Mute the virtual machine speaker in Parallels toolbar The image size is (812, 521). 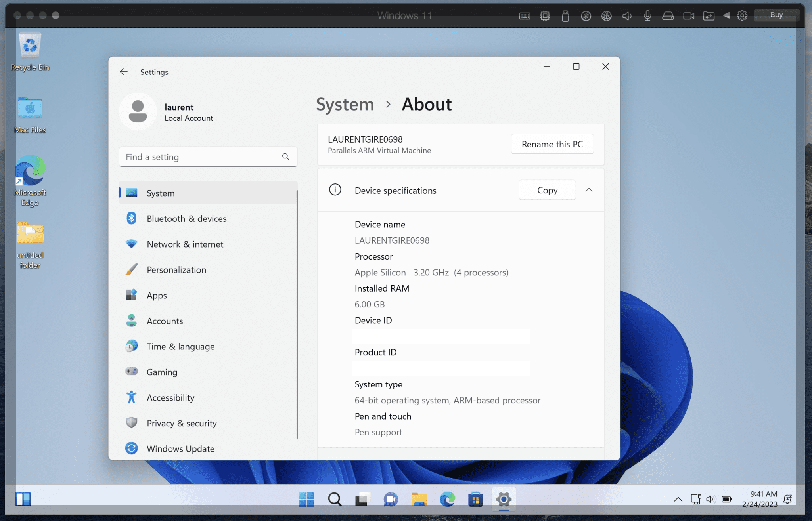(627, 16)
